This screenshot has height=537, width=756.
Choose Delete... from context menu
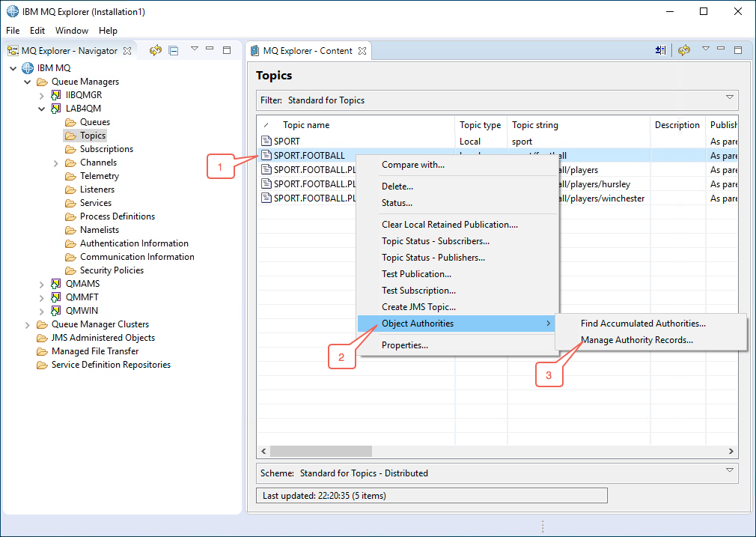(457, 186)
